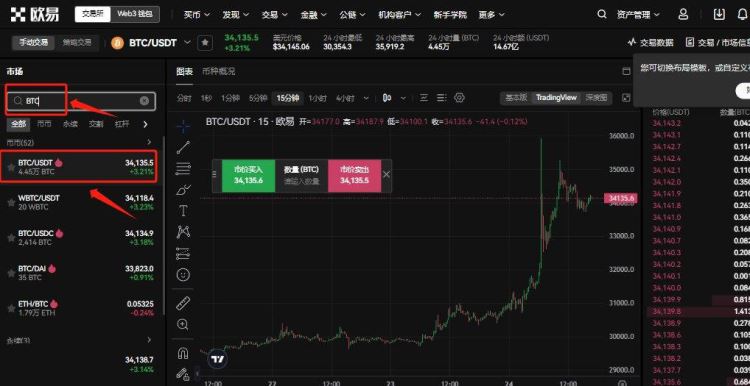This screenshot has width=750, height=386.
Task: Open the notification bell
Action: coord(743,14)
